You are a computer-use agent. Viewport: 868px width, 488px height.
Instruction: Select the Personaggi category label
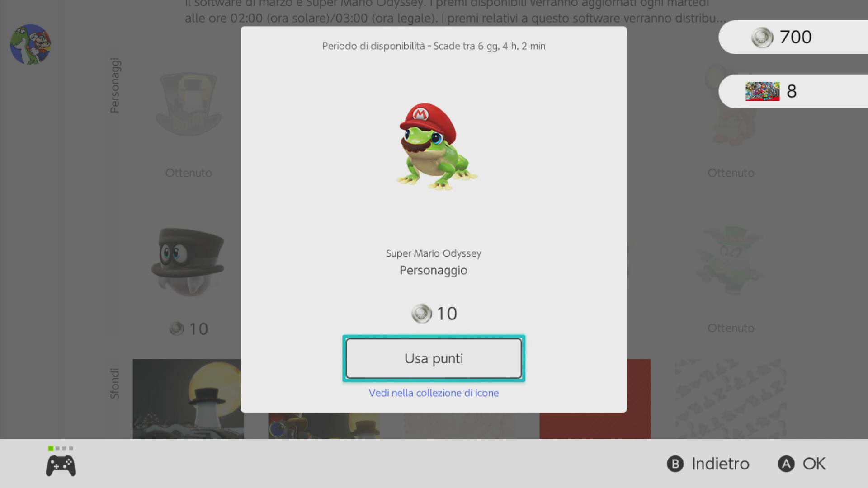[x=115, y=85]
